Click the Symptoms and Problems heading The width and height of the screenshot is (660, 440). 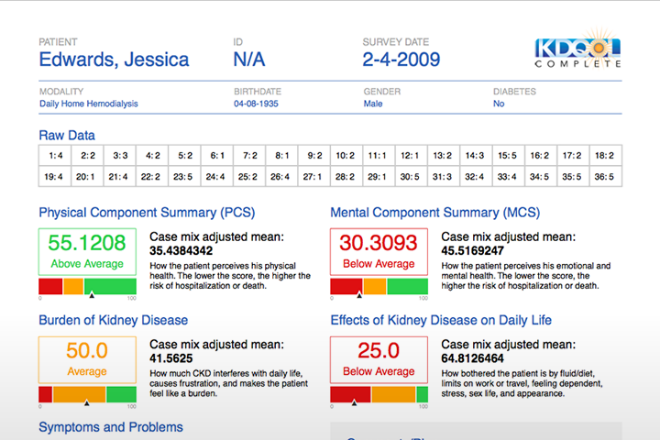[110, 427]
